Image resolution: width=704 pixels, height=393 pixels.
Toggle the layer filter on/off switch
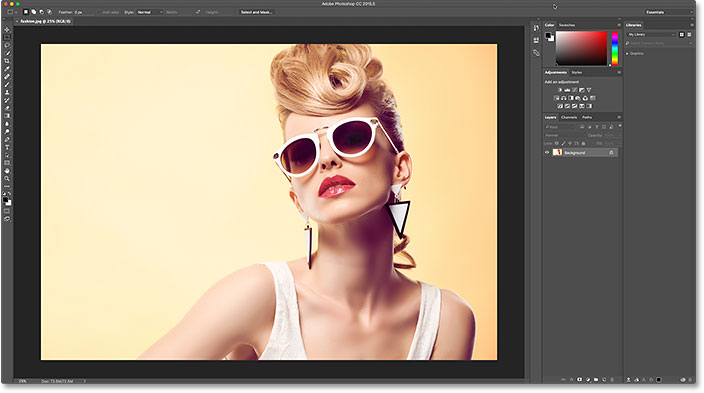[620, 126]
